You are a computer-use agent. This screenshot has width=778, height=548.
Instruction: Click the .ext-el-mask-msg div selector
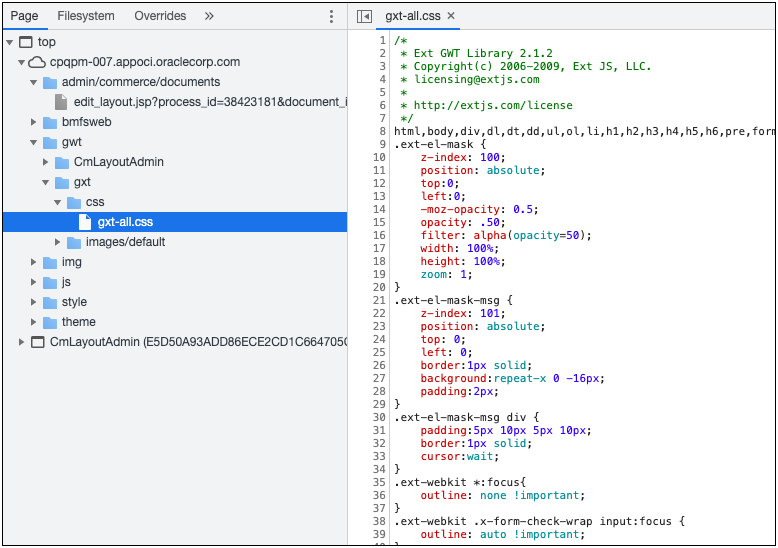[460, 417]
